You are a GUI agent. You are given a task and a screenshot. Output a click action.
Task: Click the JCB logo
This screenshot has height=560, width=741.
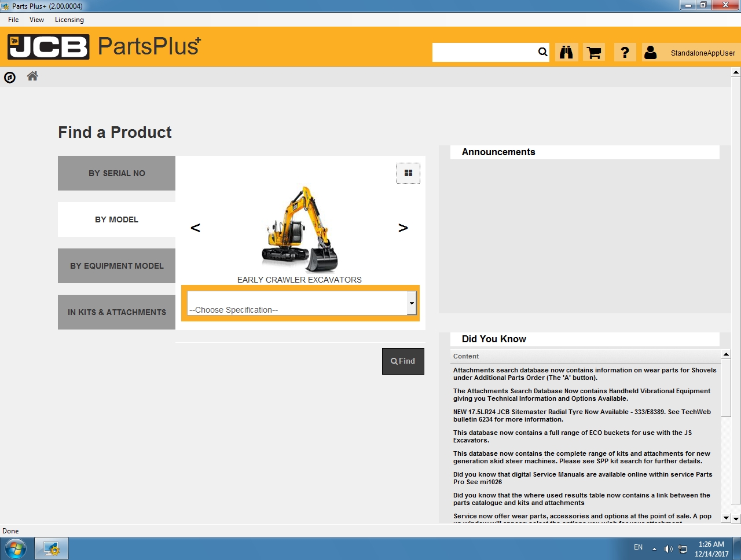click(x=49, y=47)
